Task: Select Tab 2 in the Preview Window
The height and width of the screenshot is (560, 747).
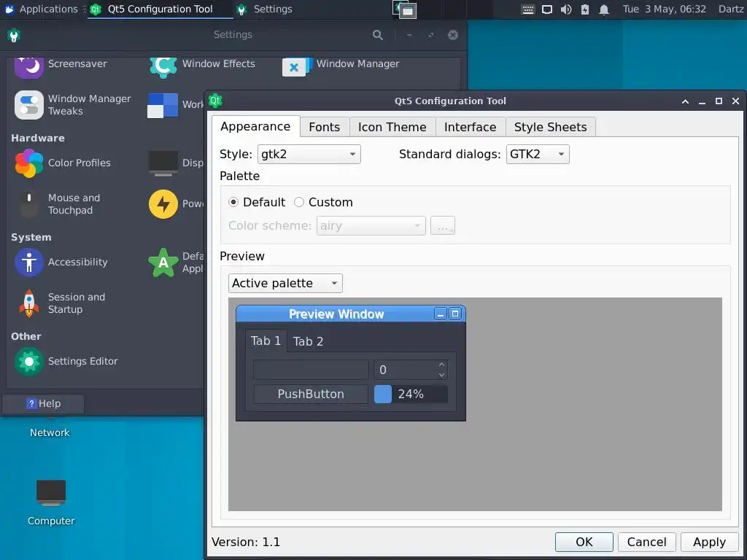Action: (x=308, y=341)
